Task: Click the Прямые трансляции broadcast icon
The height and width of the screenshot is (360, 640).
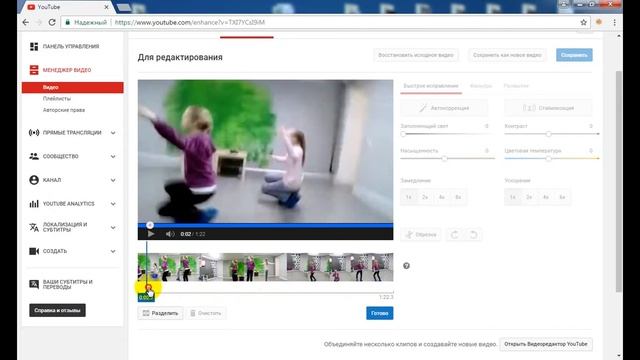Action: (x=34, y=133)
